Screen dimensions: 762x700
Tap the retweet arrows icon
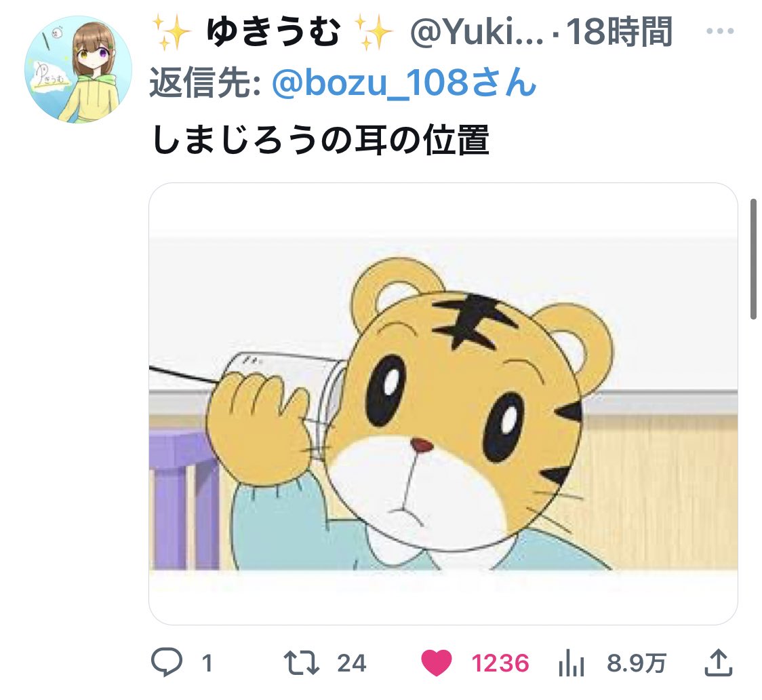point(301,663)
